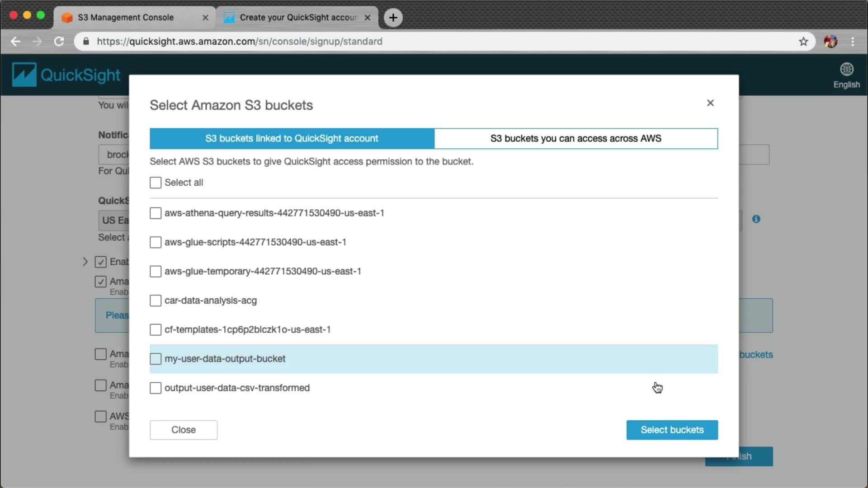Select aws-athena-query-results bucket checkbox
The width and height of the screenshot is (868, 488).
(156, 213)
